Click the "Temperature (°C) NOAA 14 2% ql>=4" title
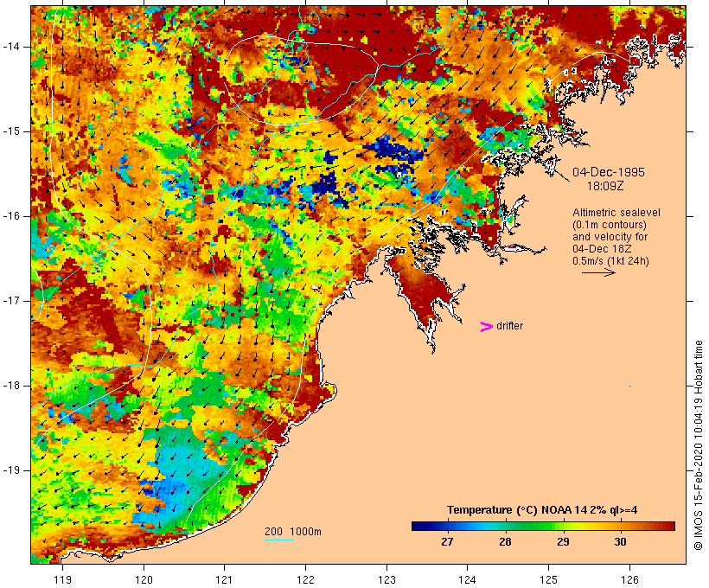This screenshot has height=588, width=709. click(x=542, y=510)
